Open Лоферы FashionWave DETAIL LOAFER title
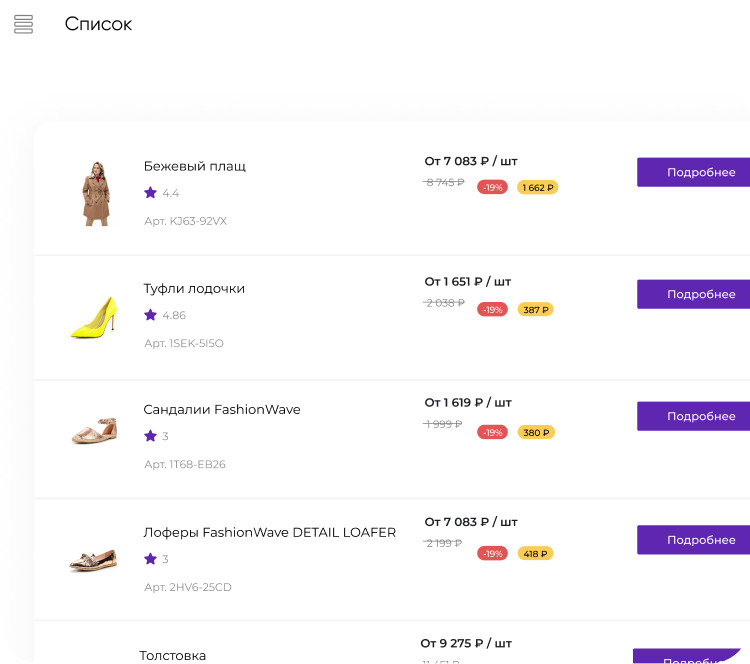 [270, 532]
